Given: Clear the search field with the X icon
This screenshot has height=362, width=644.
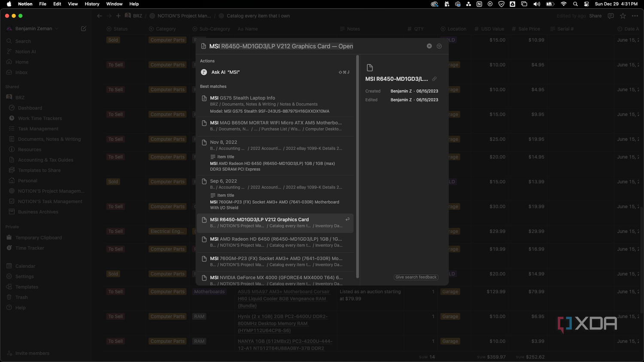Looking at the screenshot, I should click(x=429, y=46).
